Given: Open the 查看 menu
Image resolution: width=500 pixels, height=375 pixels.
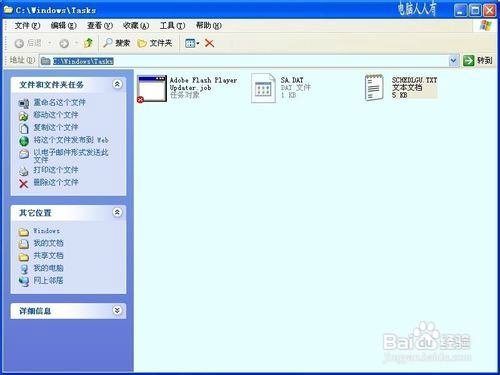Looking at the screenshot, I should [100, 25].
